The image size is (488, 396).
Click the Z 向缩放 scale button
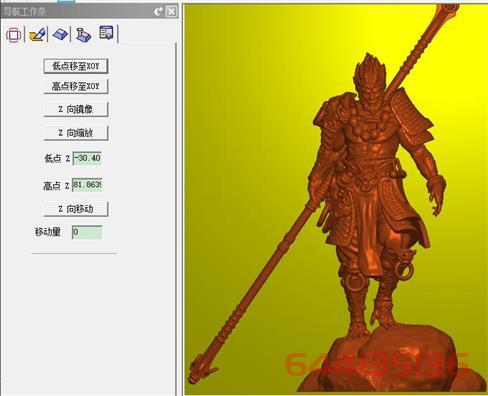[76, 133]
